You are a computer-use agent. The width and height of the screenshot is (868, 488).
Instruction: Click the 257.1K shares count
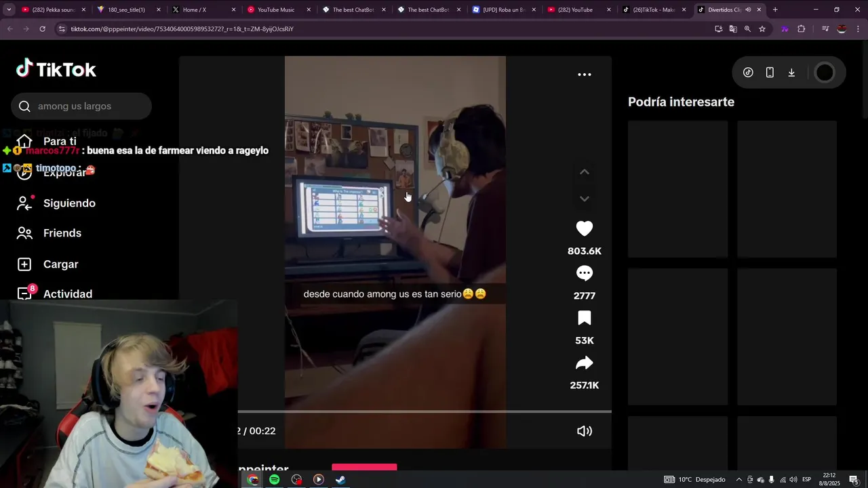(x=584, y=386)
